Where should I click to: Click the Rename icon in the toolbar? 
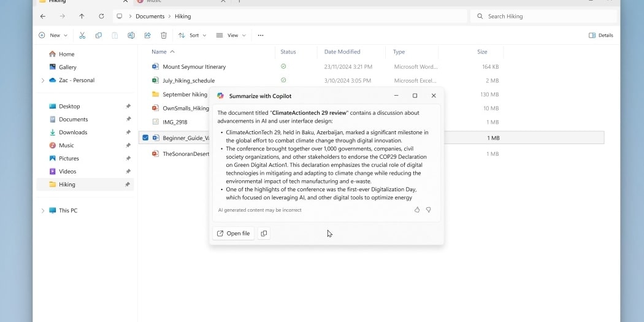(x=131, y=36)
